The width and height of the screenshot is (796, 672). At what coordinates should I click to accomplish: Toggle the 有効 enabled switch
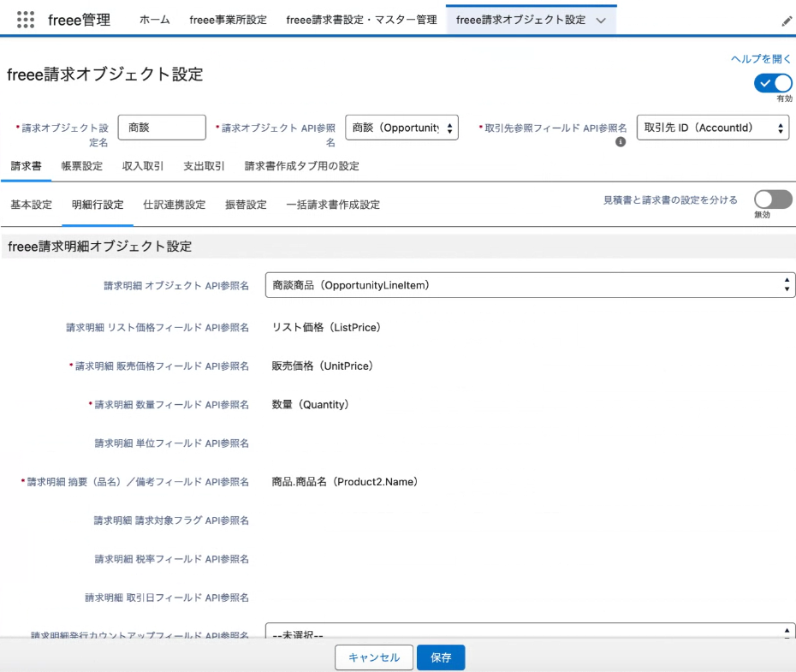(x=773, y=83)
